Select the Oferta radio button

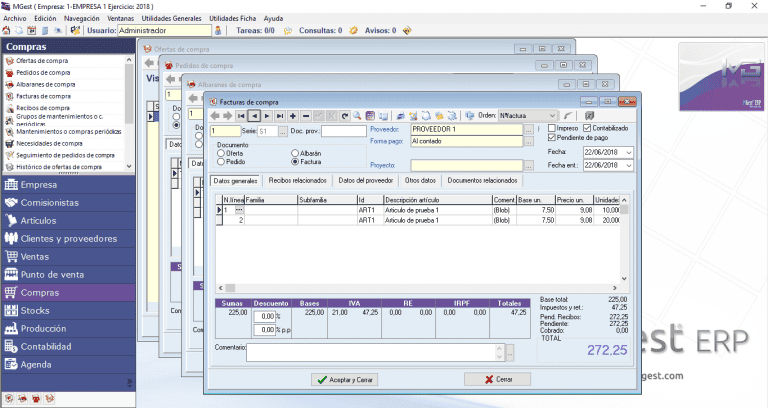pos(221,153)
